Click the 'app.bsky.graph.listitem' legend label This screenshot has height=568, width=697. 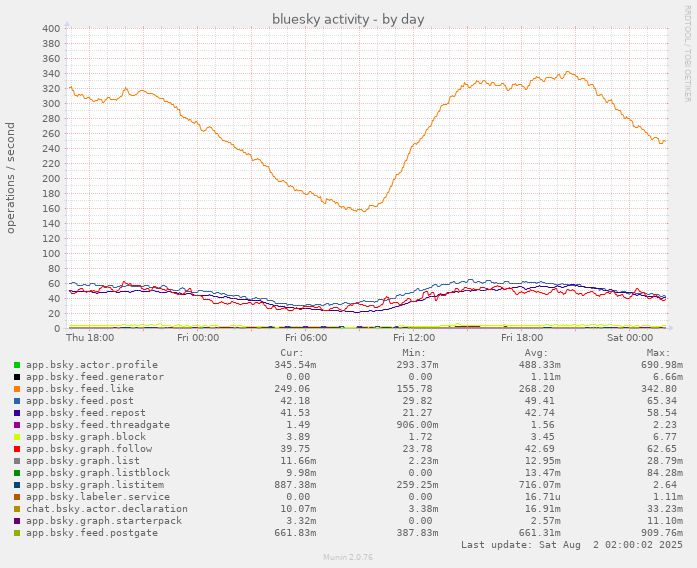[95, 485]
